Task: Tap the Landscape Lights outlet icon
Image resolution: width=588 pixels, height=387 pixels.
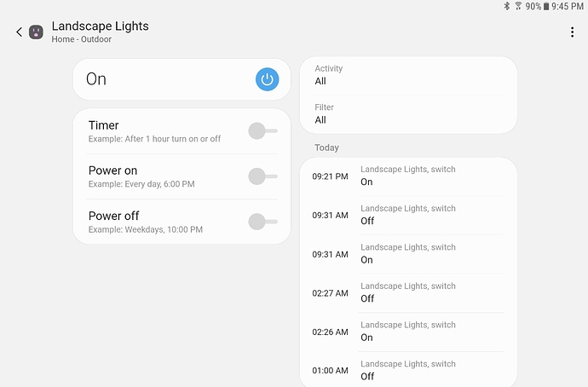Action: tap(37, 32)
